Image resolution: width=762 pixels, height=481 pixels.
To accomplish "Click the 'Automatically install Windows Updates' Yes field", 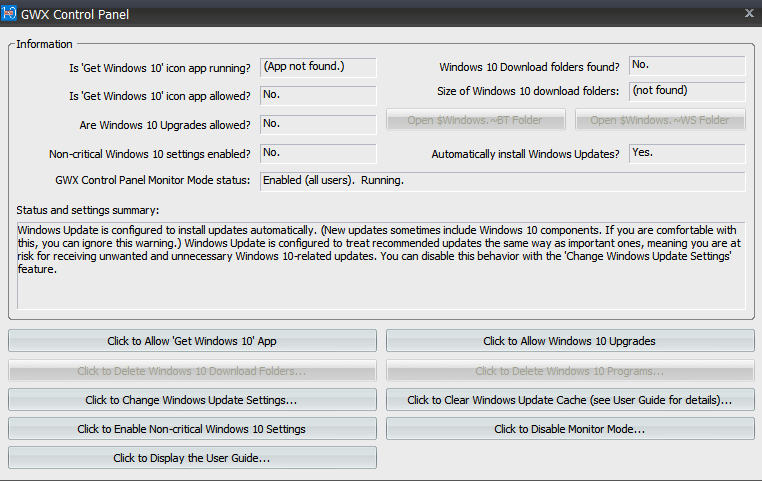I will (x=687, y=154).
